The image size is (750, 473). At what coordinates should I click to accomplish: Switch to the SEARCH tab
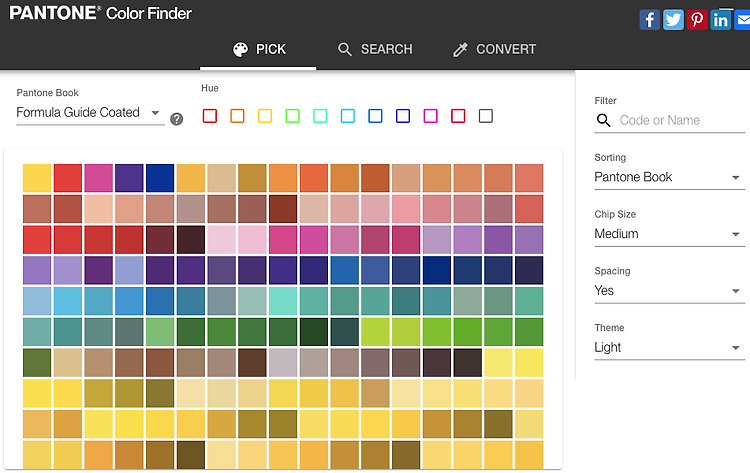pyautogui.click(x=375, y=49)
